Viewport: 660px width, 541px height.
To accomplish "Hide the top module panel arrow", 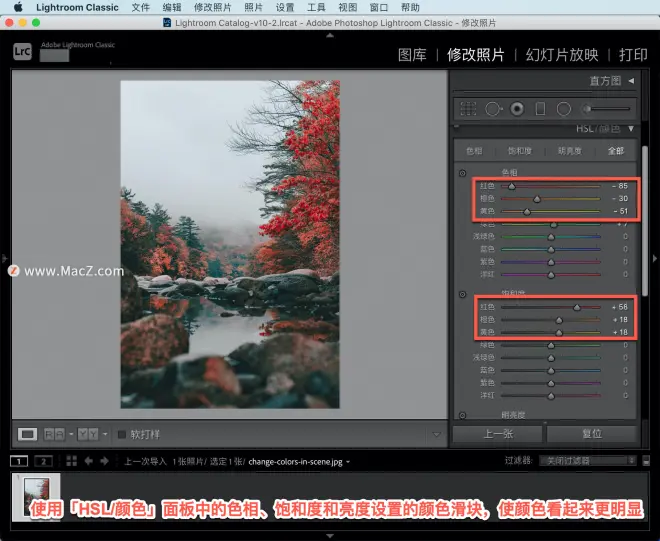I will (x=330, y=35).
